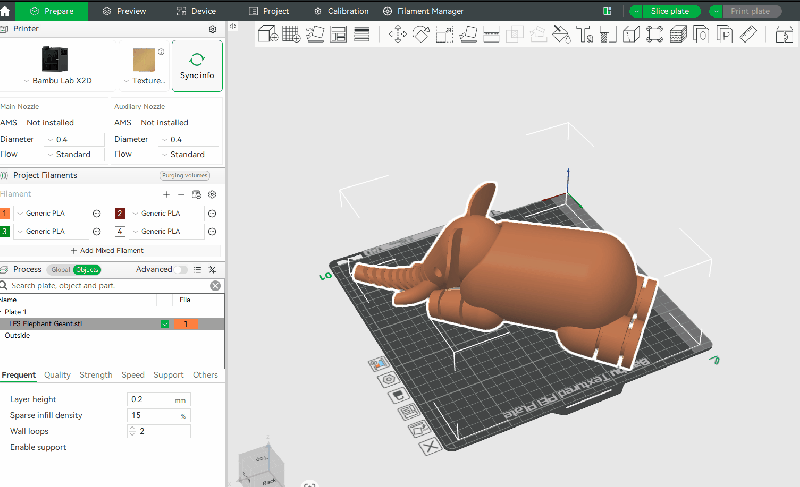Select the Text shape tool

584,35
